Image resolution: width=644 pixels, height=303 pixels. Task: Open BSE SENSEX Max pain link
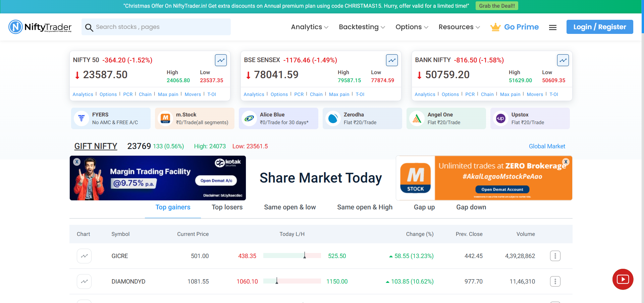tap(339, 94)
